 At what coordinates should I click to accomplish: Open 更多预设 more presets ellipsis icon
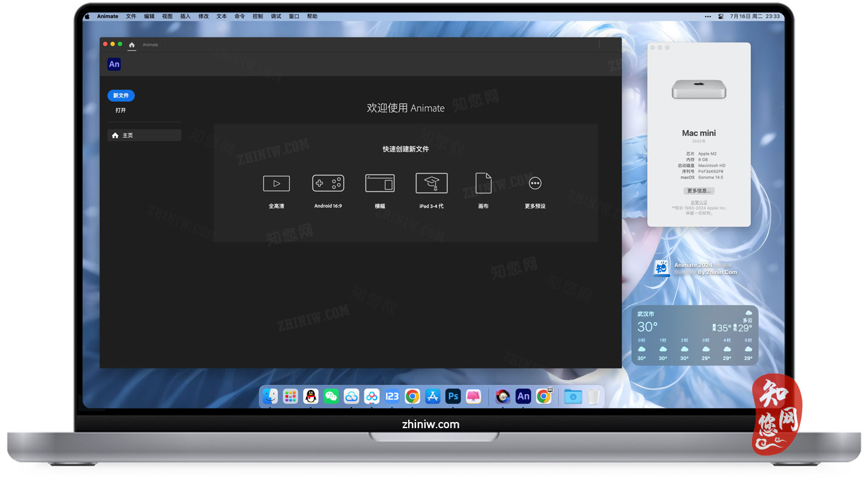[535, 183]
